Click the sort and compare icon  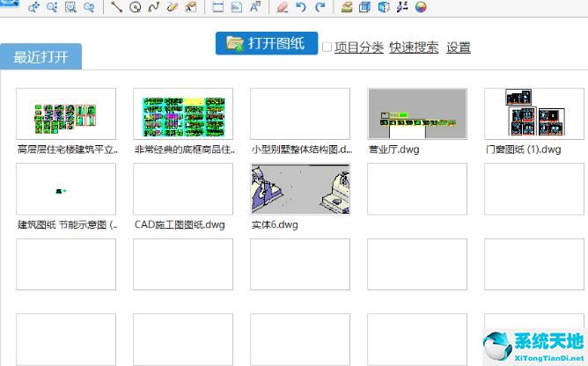402,7
